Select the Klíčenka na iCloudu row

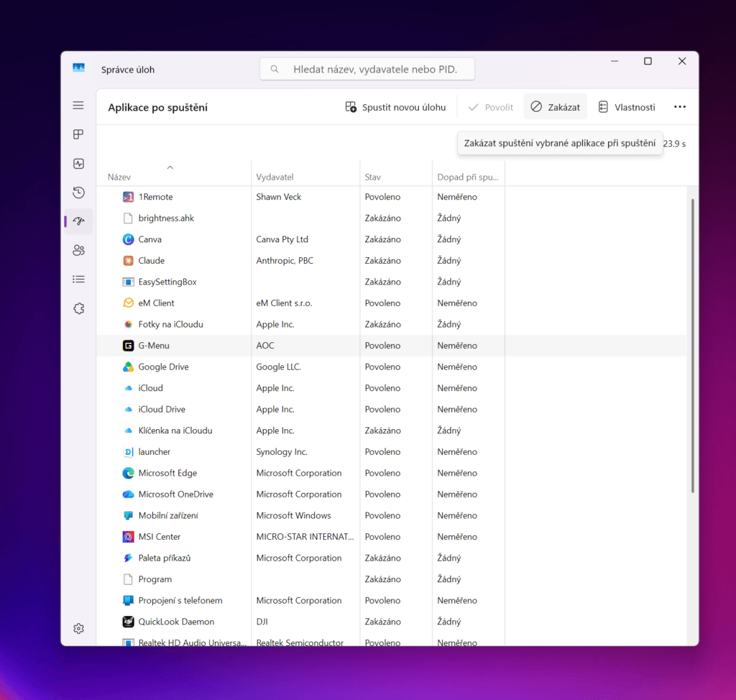[392, 430]
